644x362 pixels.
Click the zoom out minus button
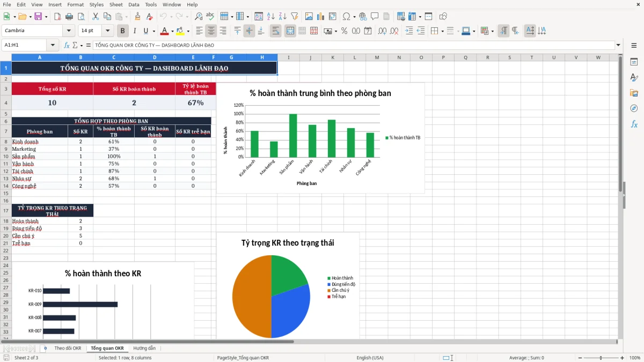[x=579, y=358]
